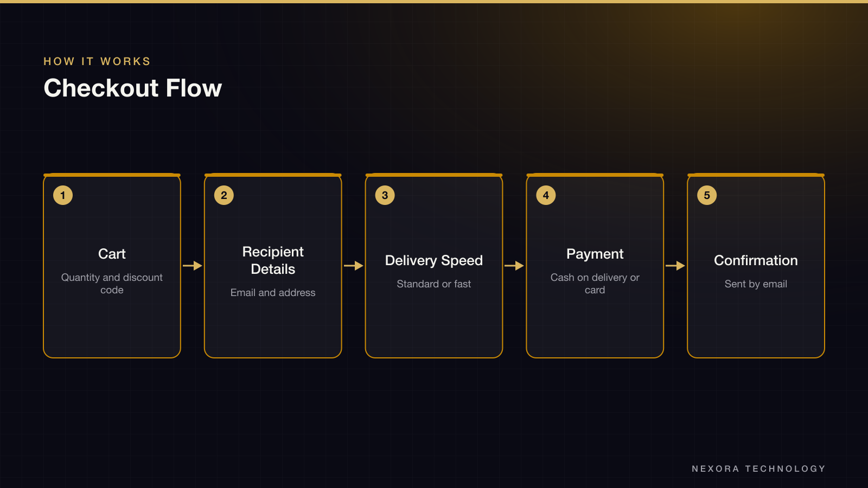Select the Cart step title
Viewport: 868px width, 488px height.
(x=112, y=254)
